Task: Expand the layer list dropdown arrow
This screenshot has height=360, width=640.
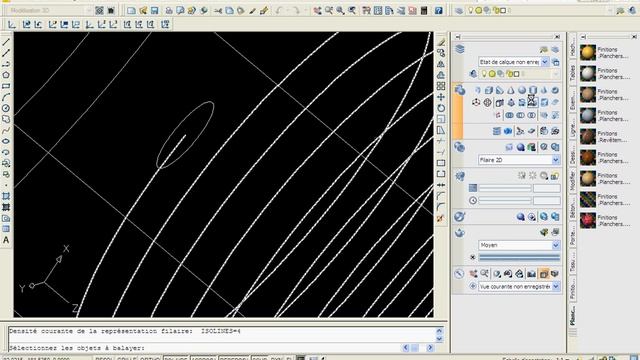Action: pyautogui.click(x=556, y=74)
